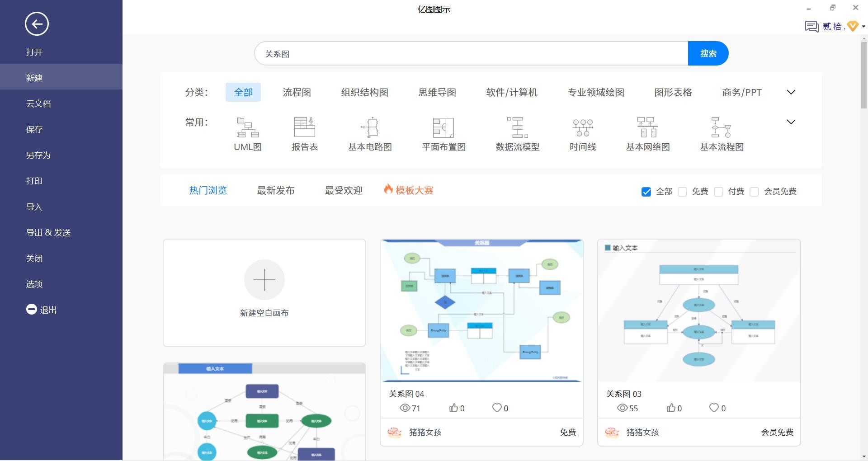The image size is (868, 461).
Task: Favorite 关系图 03 with heart icon
Action: [x=714, y=408]
